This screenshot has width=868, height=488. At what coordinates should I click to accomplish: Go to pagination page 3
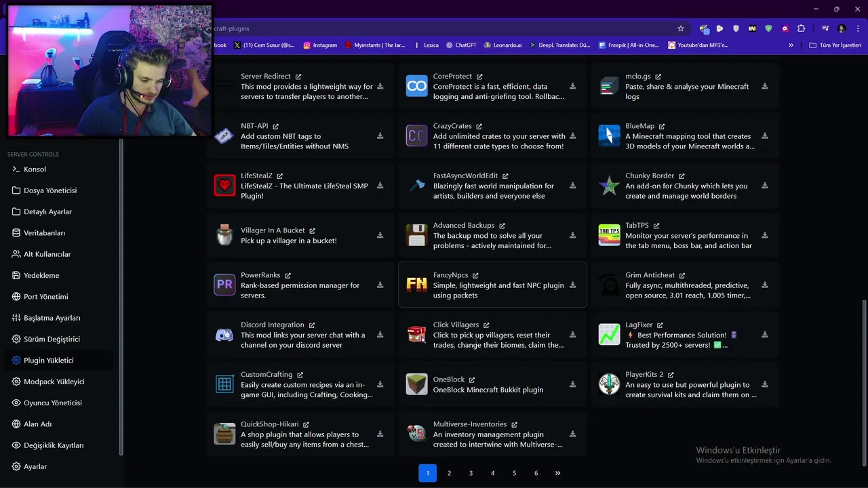tap(471, 473)
